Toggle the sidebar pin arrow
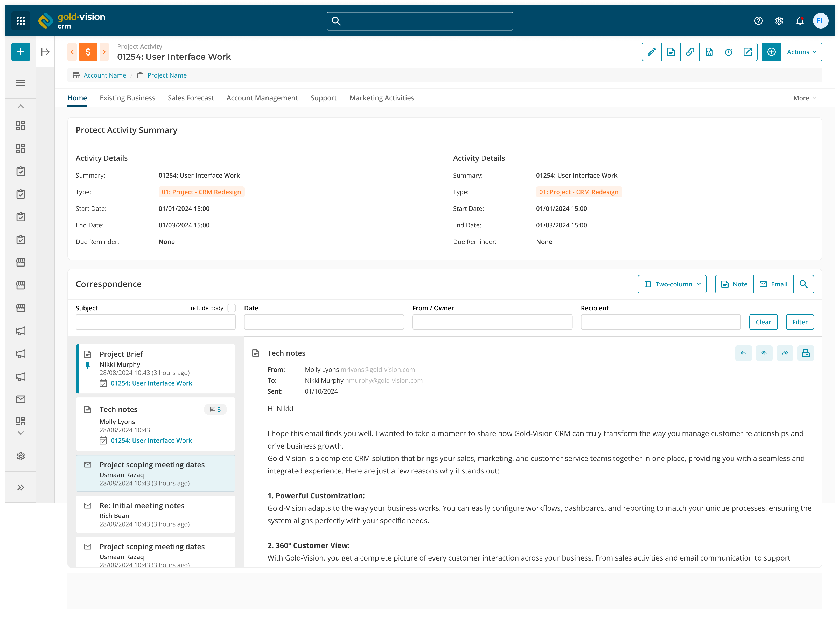The image size is (840, 630). tap(45, 52)
